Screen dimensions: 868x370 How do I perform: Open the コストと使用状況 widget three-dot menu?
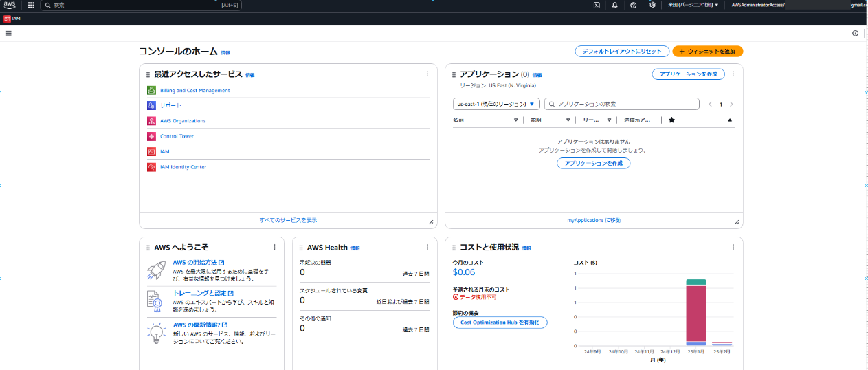[733, 247]
